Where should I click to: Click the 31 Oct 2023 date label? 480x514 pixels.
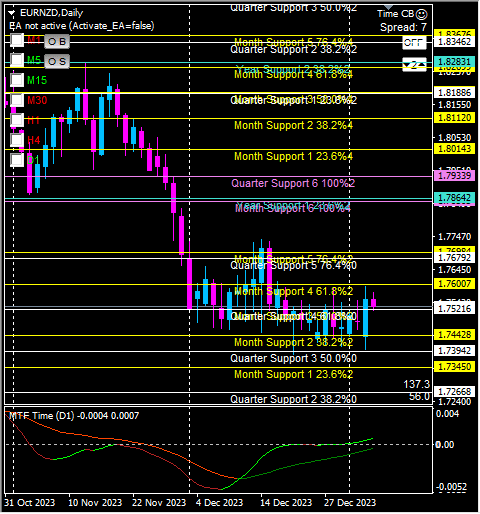pyautogui.click(x=30, y=502)
